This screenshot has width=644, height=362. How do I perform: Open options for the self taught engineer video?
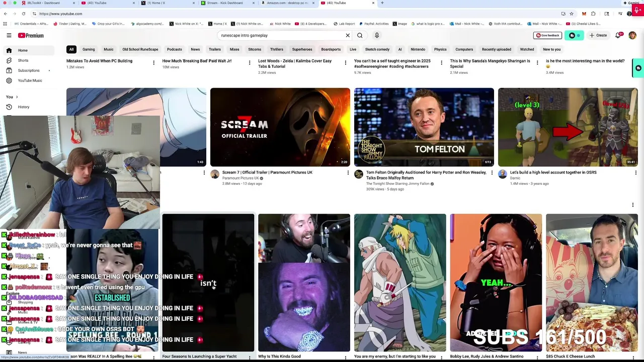point(441,62)
